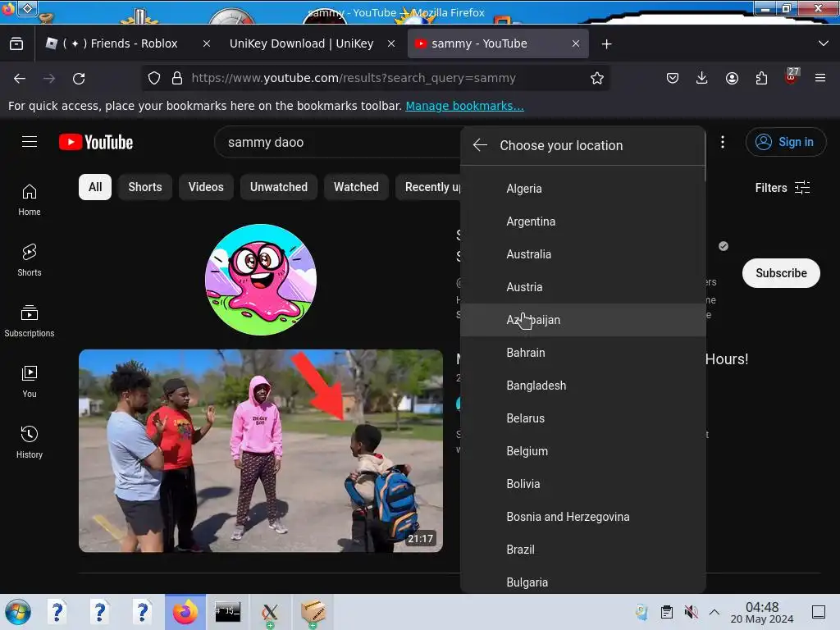Open extension icon with 27 badge
This screenshot has width=840, height=630.
(792, 77)
